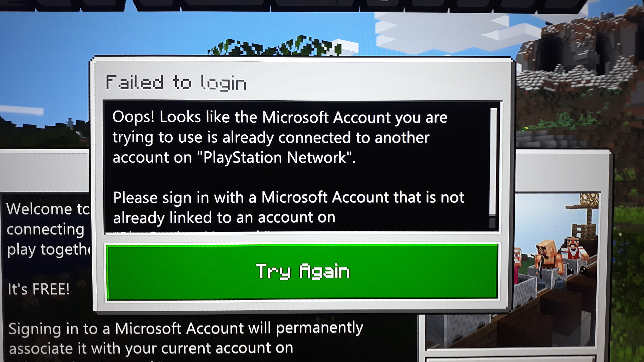Open the villagers minecart promotional image
Viewport: 644px width, 362px height.
555,270
